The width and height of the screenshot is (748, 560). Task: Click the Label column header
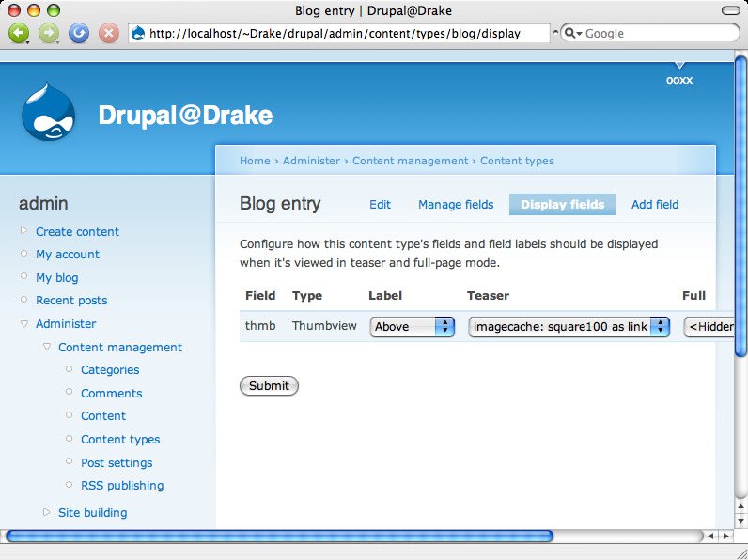click(x=385, y=296)
